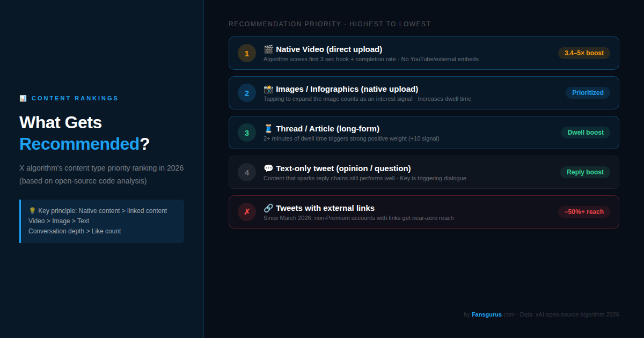Open the Fansgurus.com link in footer
Screen dimensions: 644x338
493,314
